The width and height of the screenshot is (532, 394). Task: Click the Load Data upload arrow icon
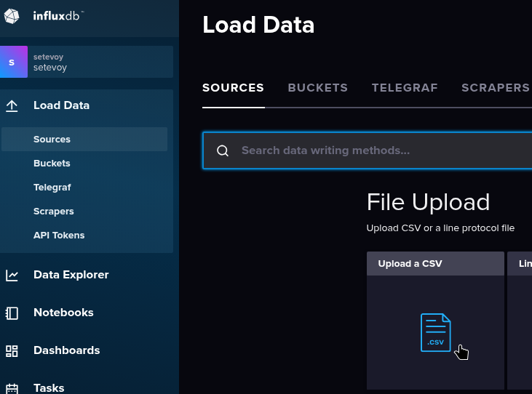pyautogui.click(x=12, y=106)
